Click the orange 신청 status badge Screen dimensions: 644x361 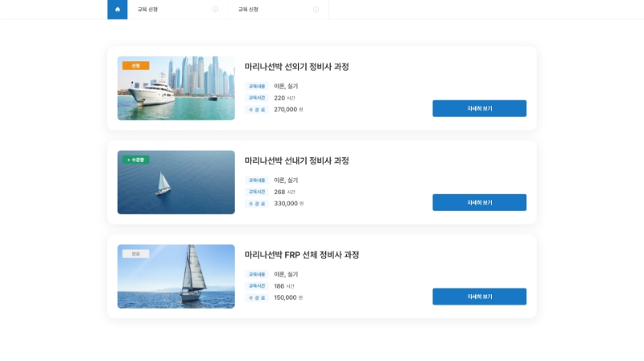coord(136,66)
